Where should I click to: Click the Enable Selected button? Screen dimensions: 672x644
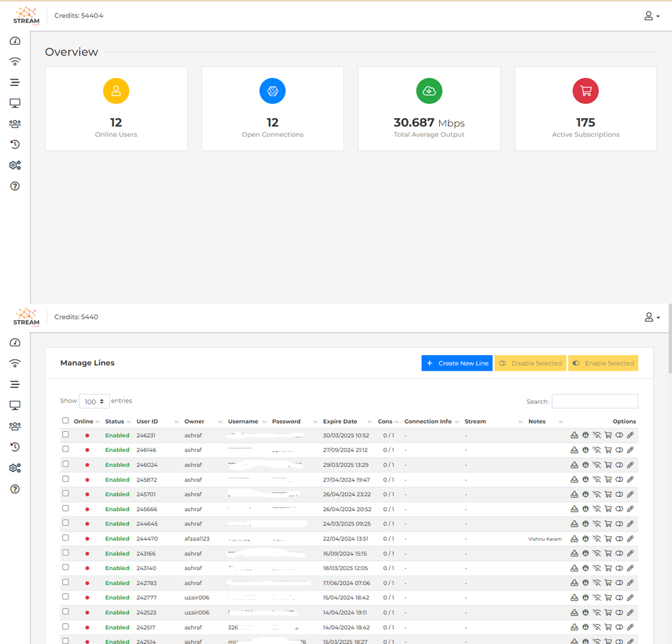coord(603,363)
